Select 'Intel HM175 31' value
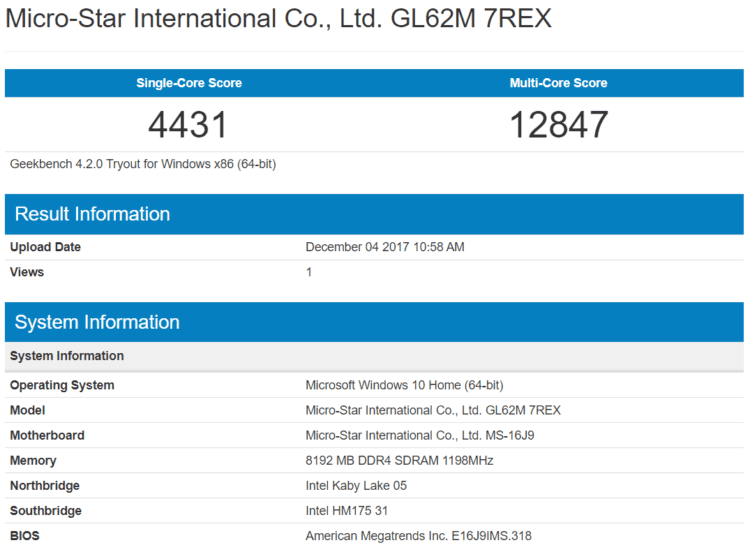750x545 pixels. click(x=347, y=511)
